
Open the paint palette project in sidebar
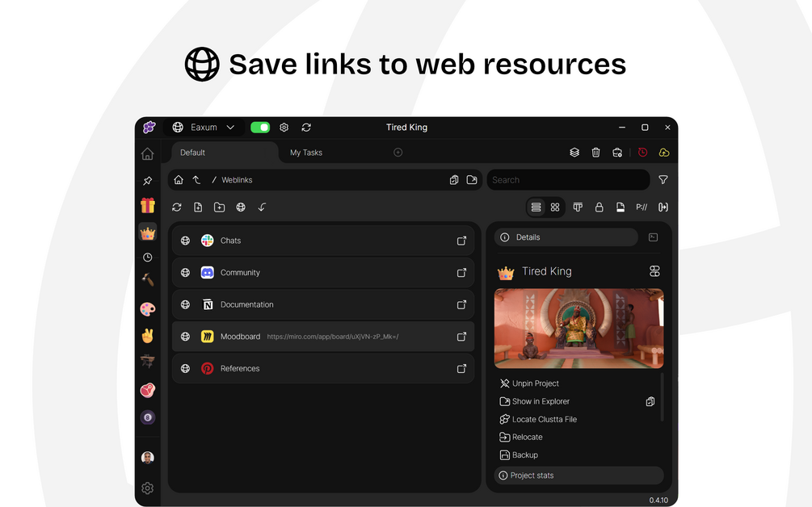[x=148, y=309]
